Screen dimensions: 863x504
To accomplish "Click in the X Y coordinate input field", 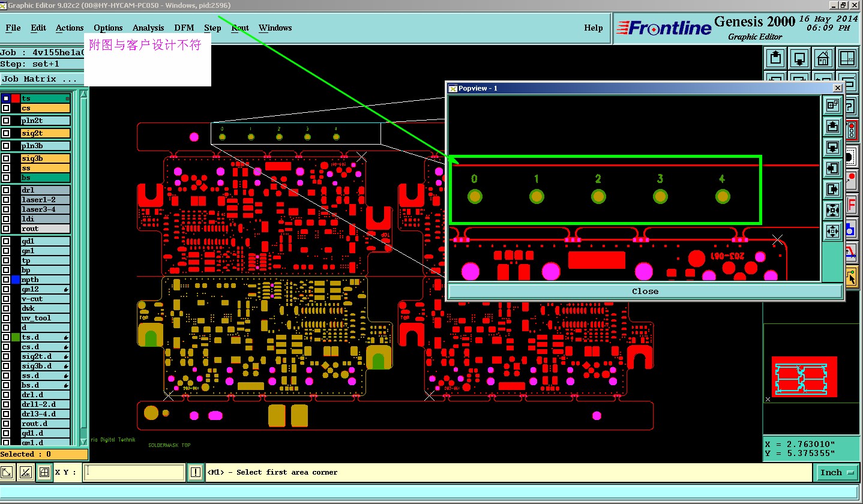I will (x=135, y=472).
